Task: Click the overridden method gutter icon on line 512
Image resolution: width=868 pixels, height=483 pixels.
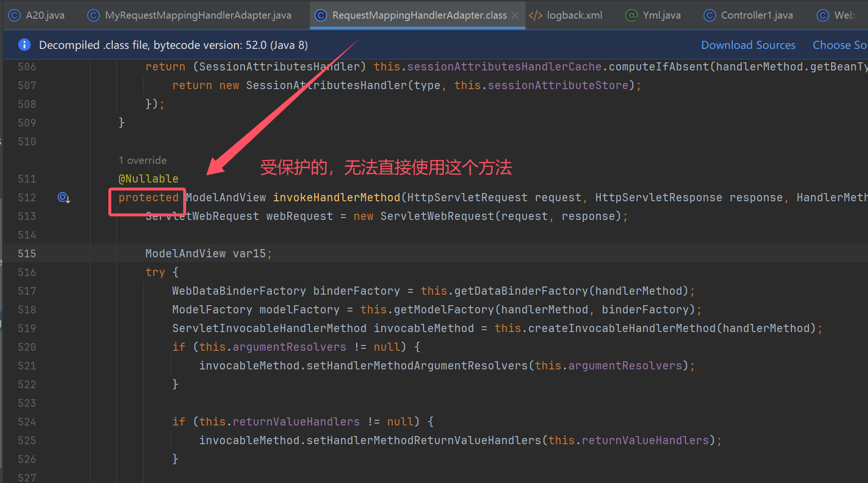Action: (x=64, y=197)
